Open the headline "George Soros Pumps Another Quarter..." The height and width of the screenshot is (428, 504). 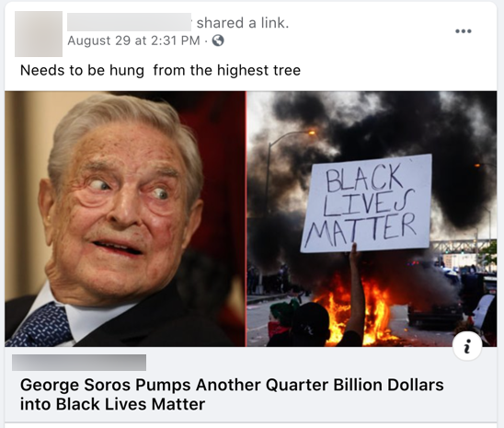[x=232, y=394]
